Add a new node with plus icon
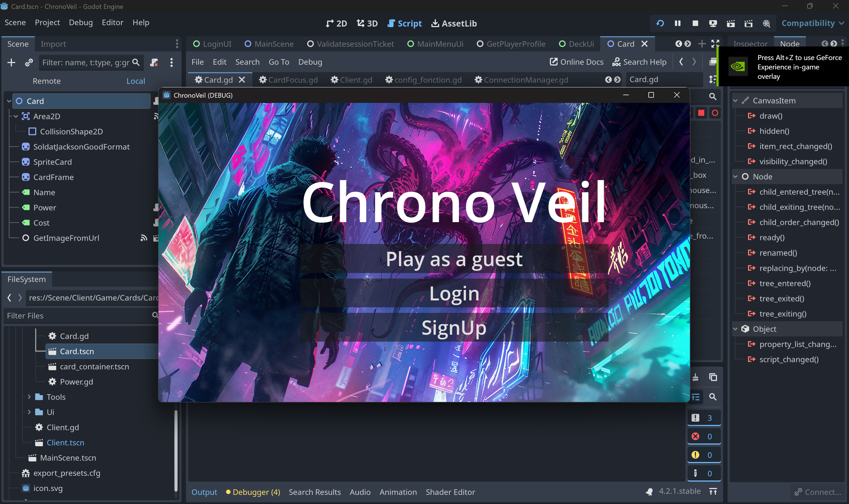This screenshot has width=849, height=504. [x=11, y=63]
